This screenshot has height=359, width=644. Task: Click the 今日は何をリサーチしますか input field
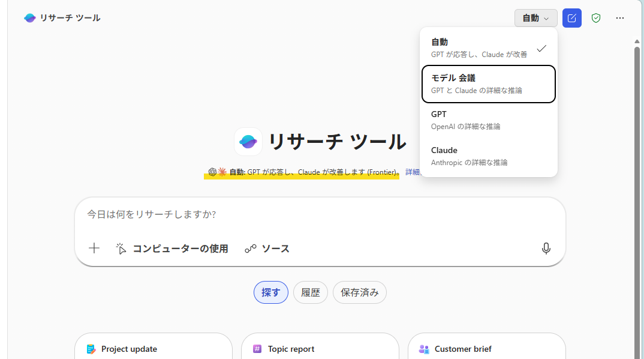pos(312,214)
